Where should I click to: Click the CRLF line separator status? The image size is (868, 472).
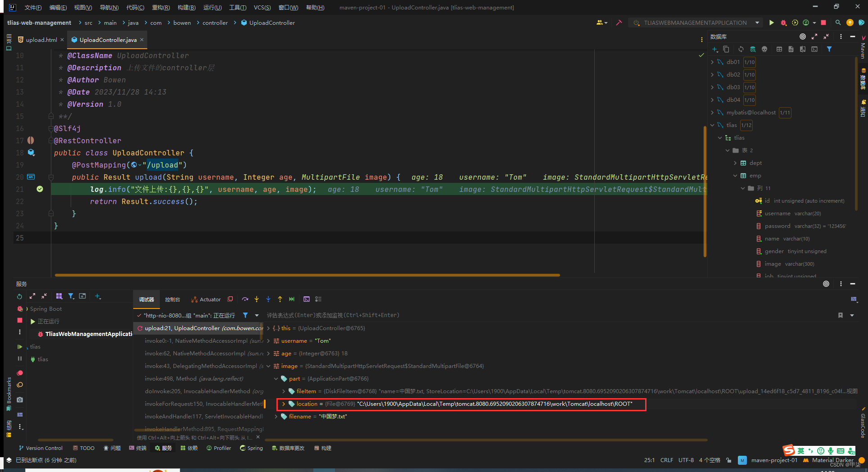pos(666,460)
